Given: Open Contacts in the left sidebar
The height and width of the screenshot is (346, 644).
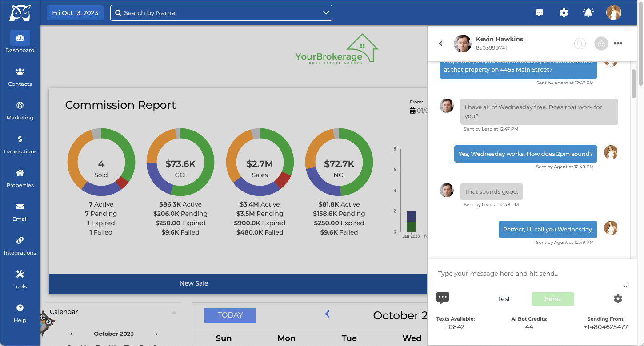Looking at the screenshot, I should (20, 77).
